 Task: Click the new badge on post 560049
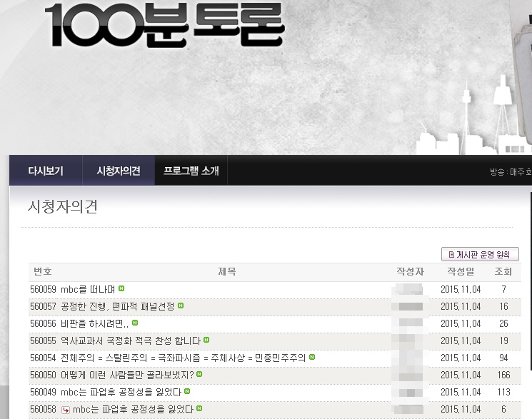pyautogui.click(x=187, y=391)
